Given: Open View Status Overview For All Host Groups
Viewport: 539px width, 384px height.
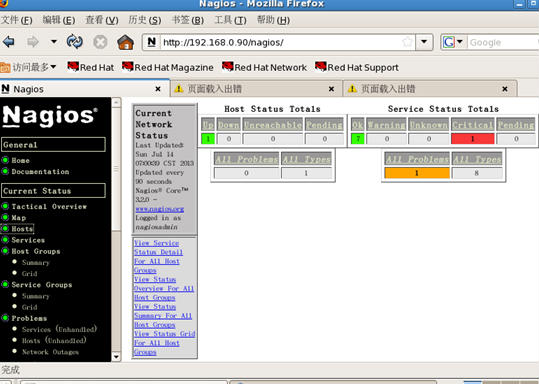Looking at the screenshot, I should click(164, 288).
